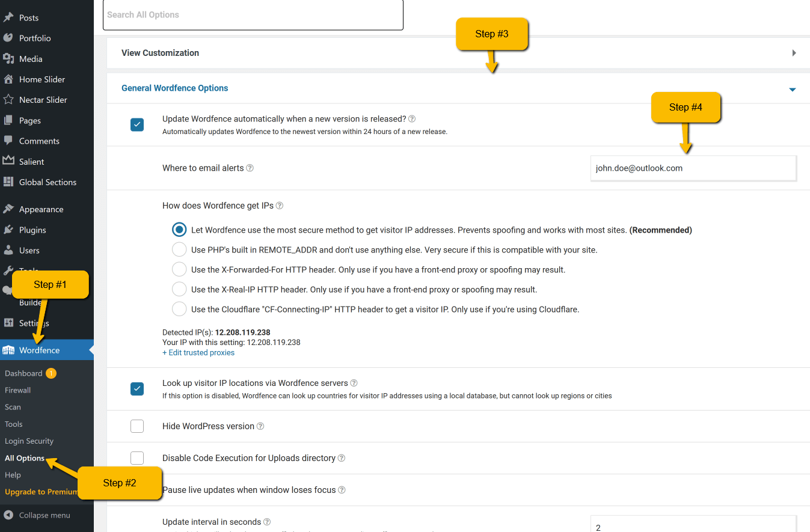Open help icon beside Where to email alerts
Image resolution: width=810 pixels, height=532 pixels.
pyautogui.click(x=250, y=168)
